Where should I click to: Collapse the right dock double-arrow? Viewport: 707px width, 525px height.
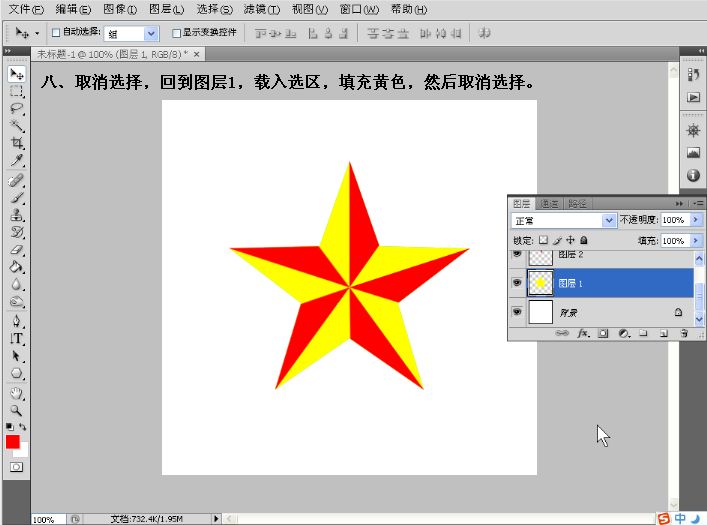tap(702, 51)
